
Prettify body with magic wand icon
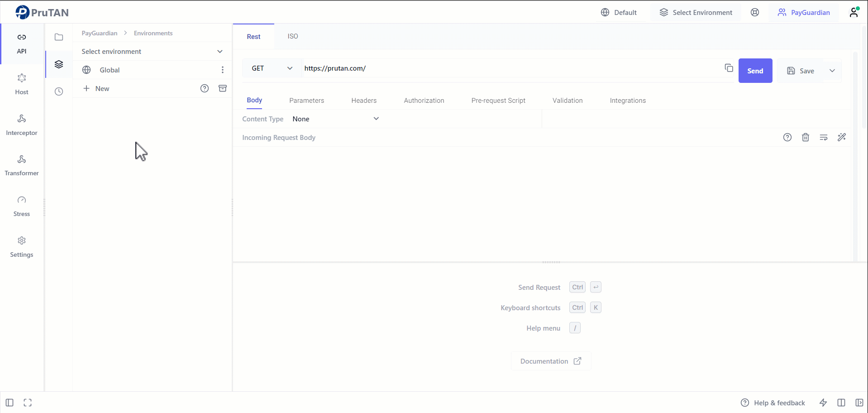pos(842,137)
